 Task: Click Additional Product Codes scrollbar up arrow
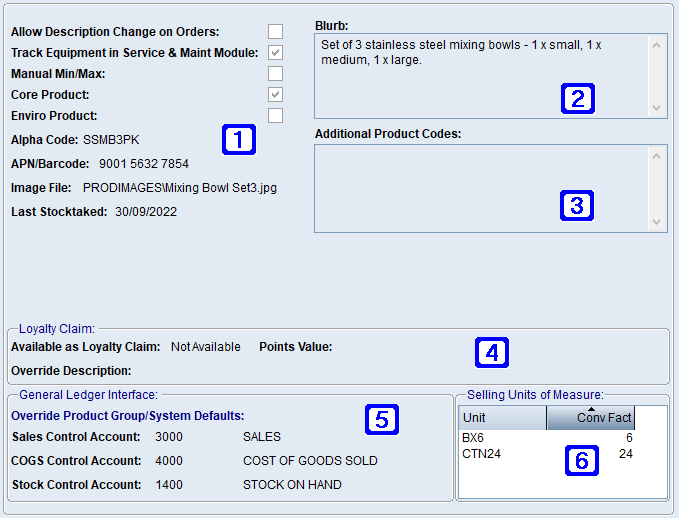(656, 157)
